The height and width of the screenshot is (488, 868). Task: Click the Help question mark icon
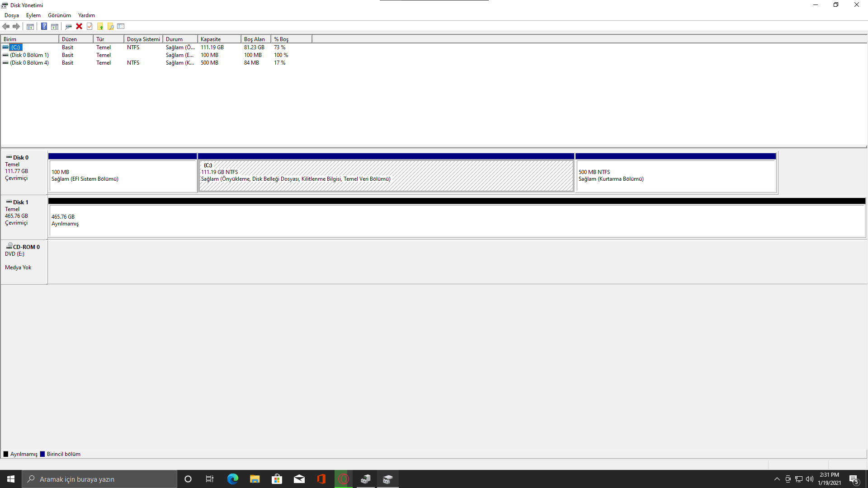44,26
